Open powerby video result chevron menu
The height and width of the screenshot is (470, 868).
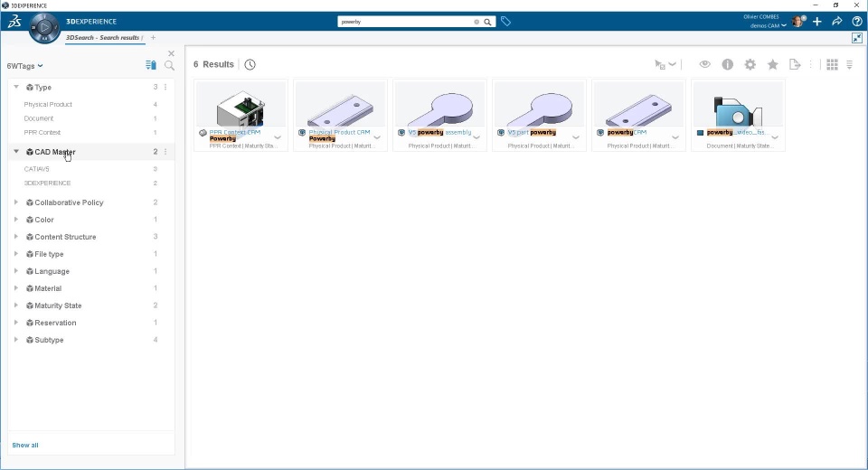coord(775,137)
